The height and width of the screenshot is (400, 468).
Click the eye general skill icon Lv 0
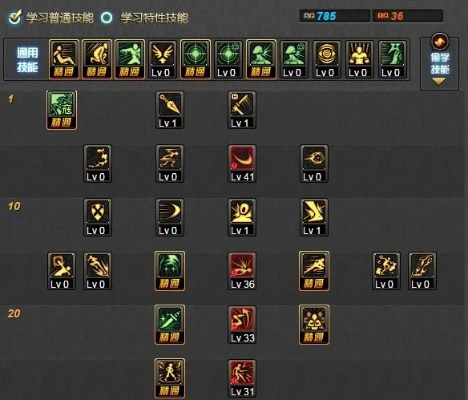(327, 59)
